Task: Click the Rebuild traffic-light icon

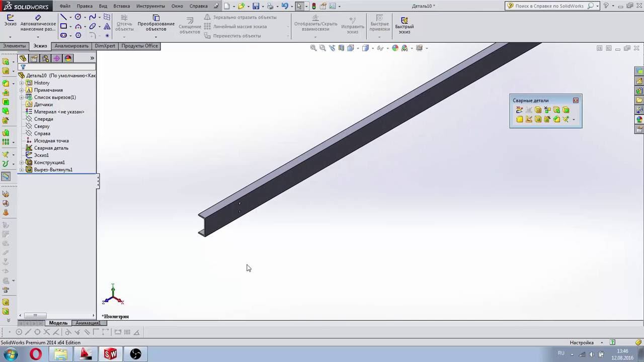Action: pos(314,6)
